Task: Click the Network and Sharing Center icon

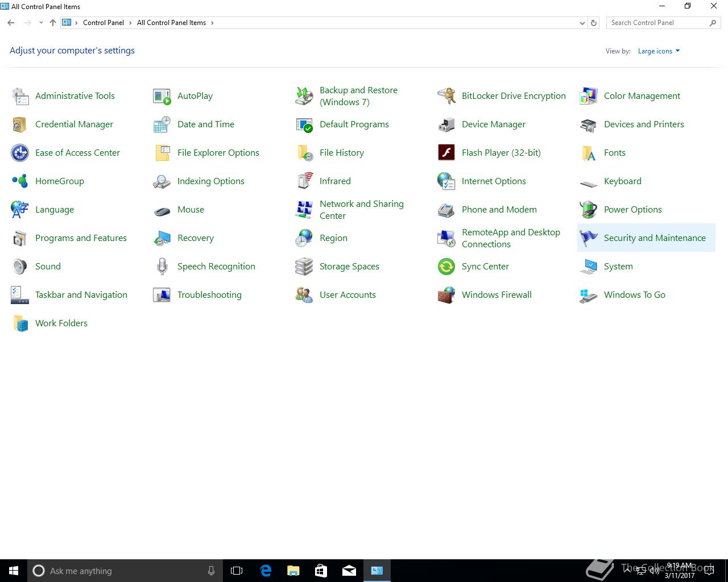Action: [304, 210]
